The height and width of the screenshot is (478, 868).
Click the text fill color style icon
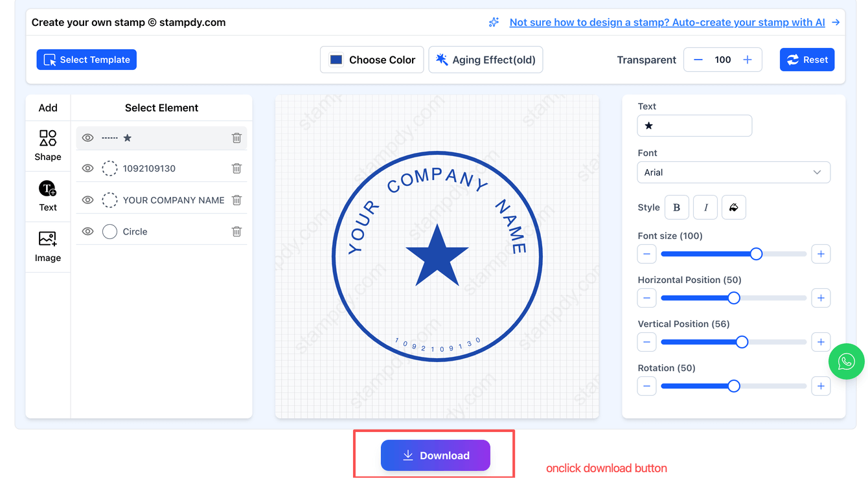click(733, 207)
